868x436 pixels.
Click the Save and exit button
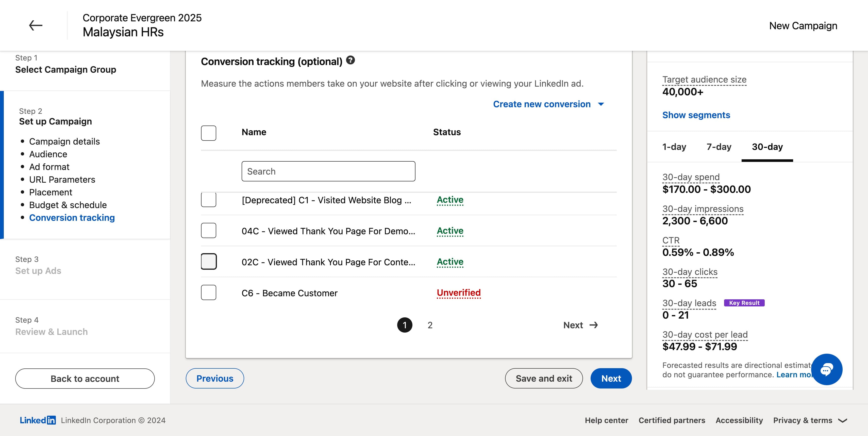pyautogui.click(x=544, y=378)
